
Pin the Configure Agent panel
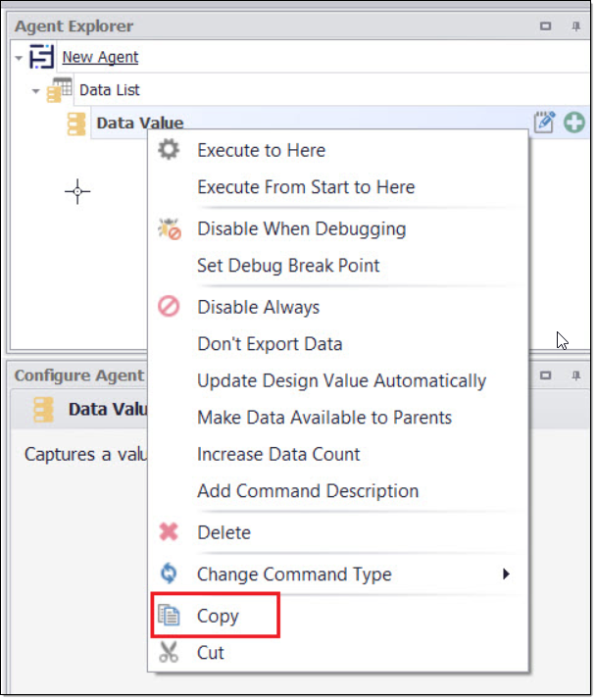pyautogui.click(x=575, y=375)
